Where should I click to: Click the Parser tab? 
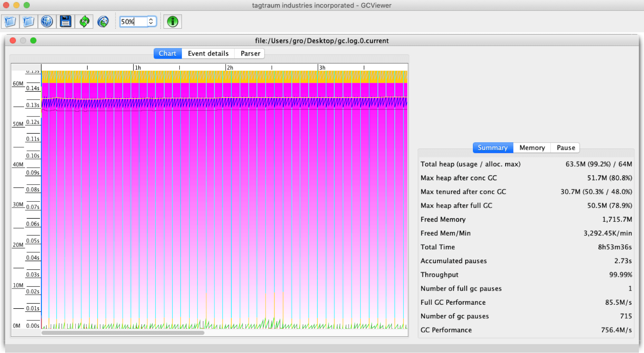pos(250,53)
